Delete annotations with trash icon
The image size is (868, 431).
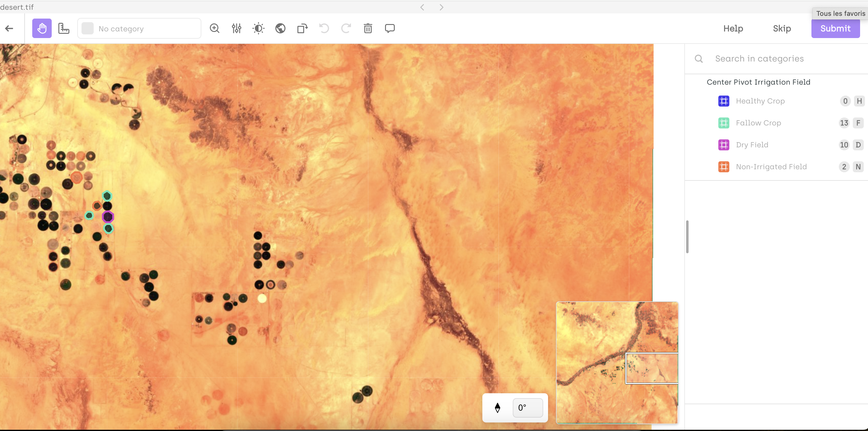368,28
